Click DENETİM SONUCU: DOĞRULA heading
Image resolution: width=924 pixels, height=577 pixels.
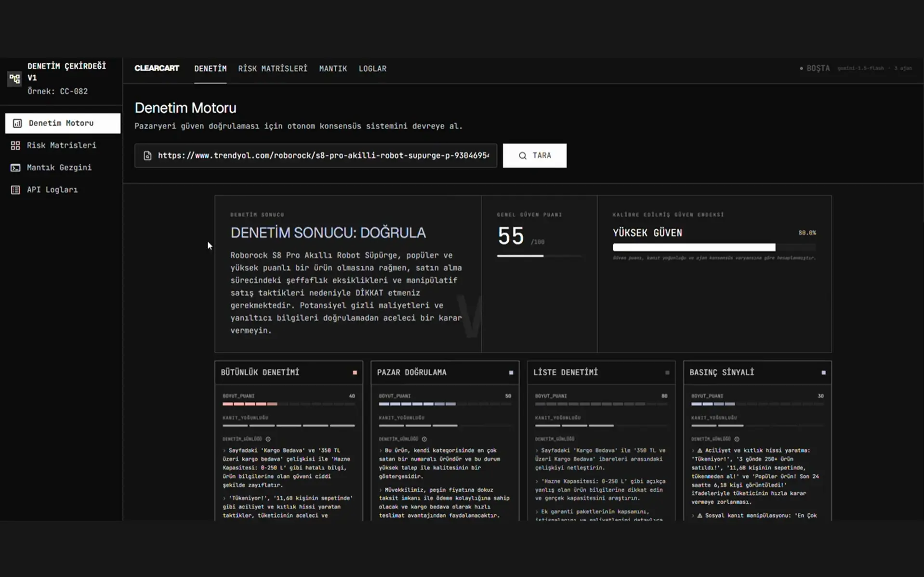pos(328,233)
